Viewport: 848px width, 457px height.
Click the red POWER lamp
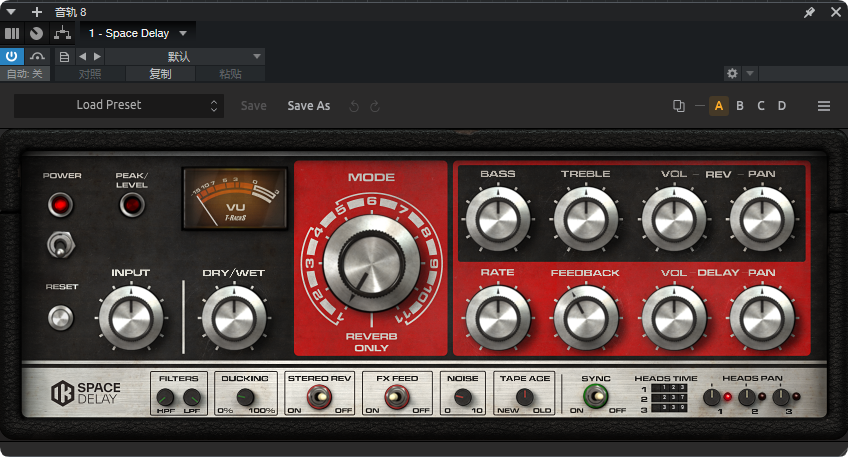pos(60,205)
